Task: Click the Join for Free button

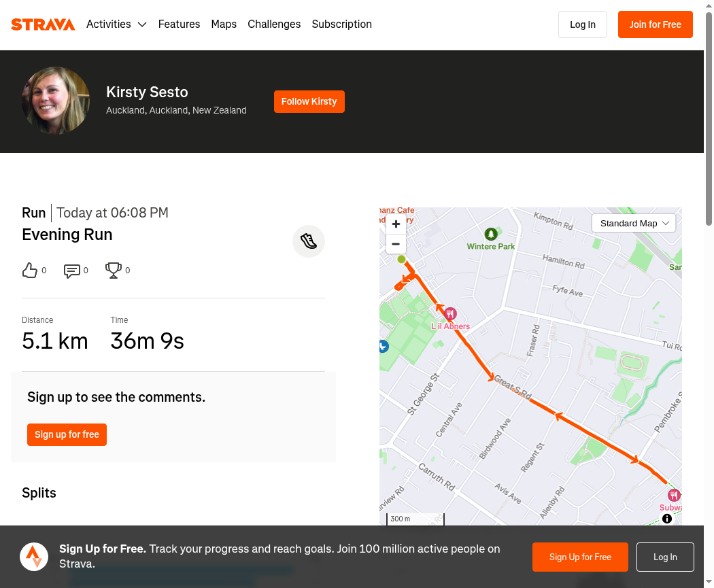Action: click(x=656, y=24)
